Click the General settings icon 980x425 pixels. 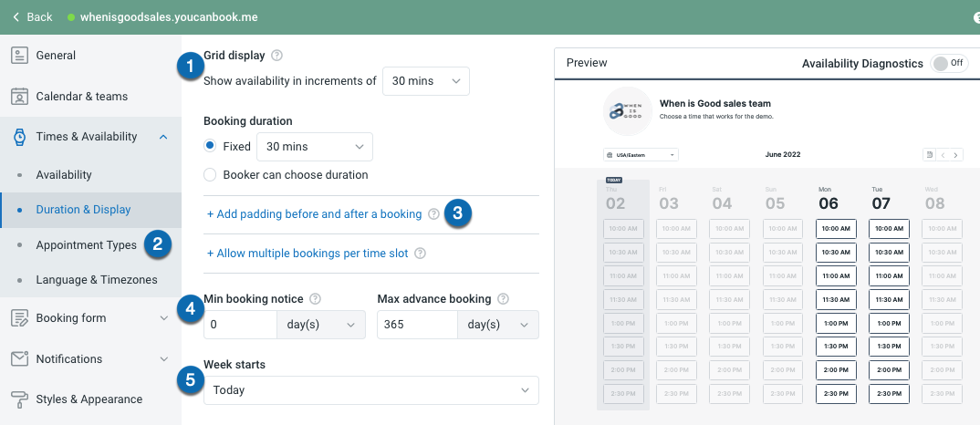tap(19, 56)
